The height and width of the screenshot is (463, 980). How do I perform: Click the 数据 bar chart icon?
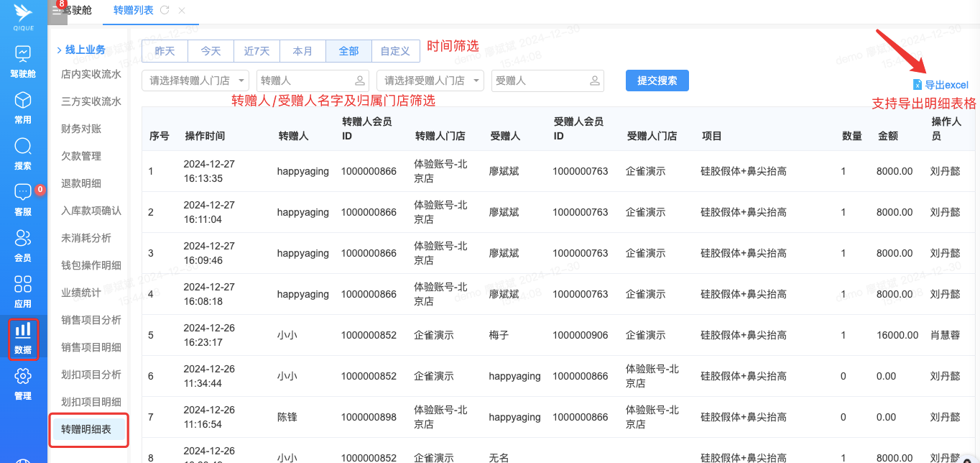(x=23, y=331)
